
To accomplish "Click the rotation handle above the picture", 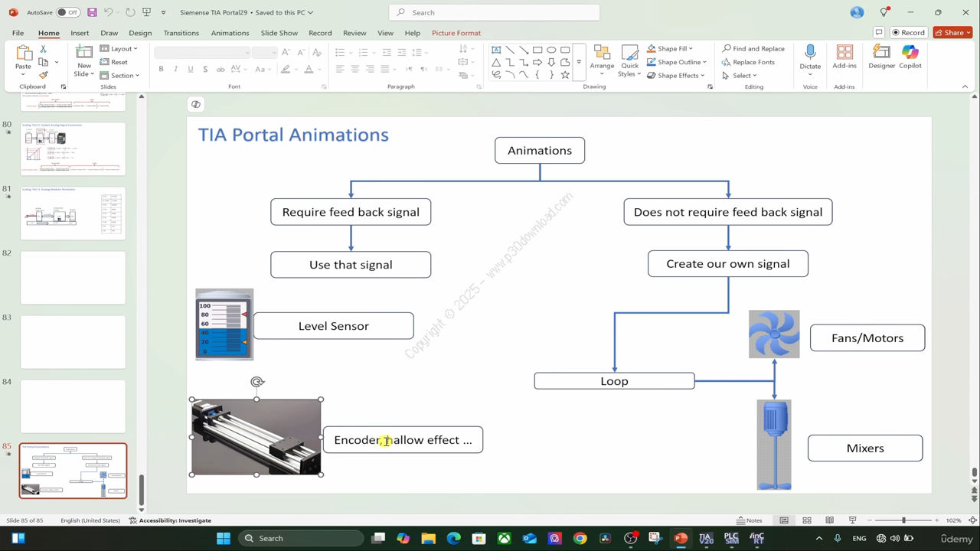I will (x=257, y=381).
